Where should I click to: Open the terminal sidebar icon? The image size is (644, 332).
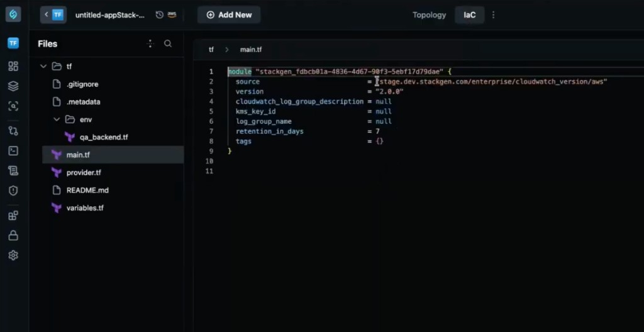point(13,151)
